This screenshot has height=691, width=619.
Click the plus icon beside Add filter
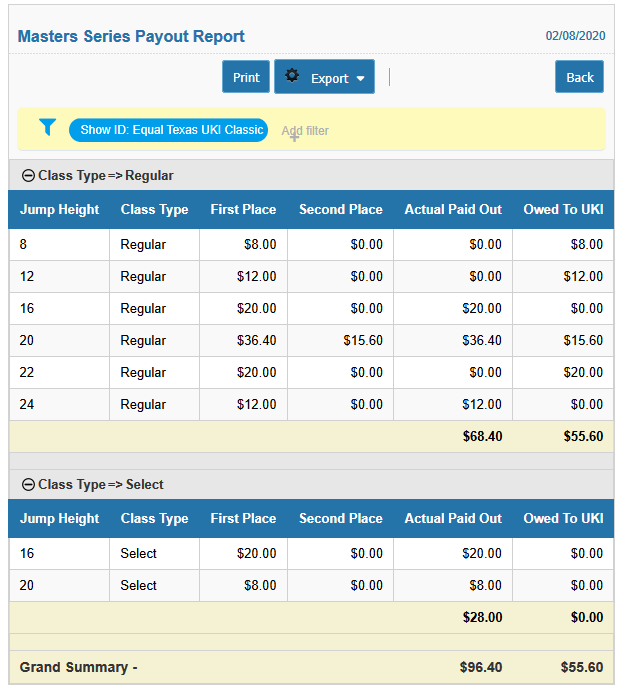point(294,137)
